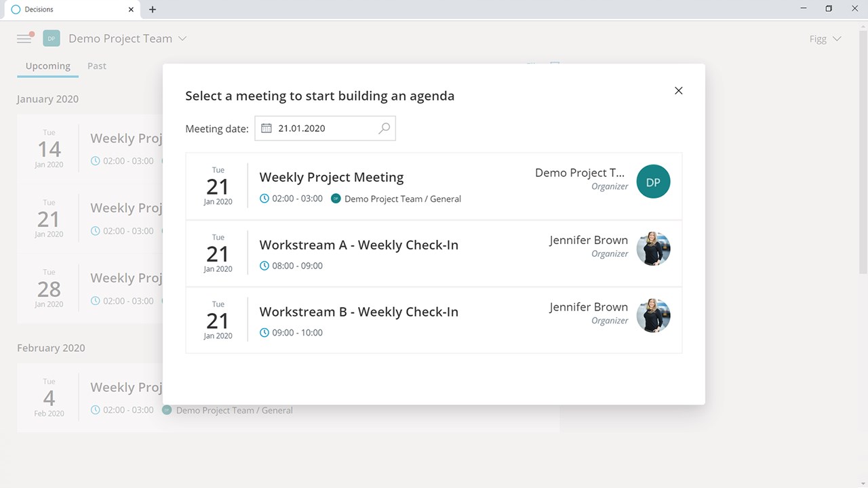The width and height of the screenshot is (868, 488).
Task: Switch to the Upcoming tab
Action: coord(47,66)
